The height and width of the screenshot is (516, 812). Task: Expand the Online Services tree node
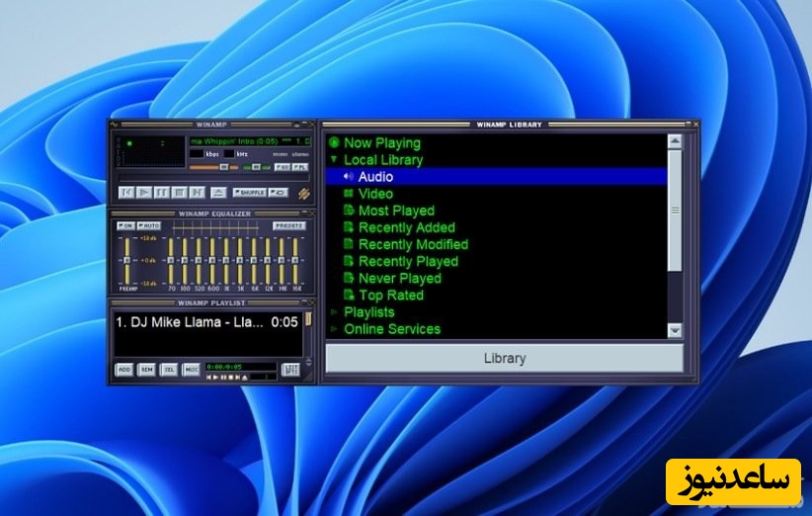tap(334, 329)
